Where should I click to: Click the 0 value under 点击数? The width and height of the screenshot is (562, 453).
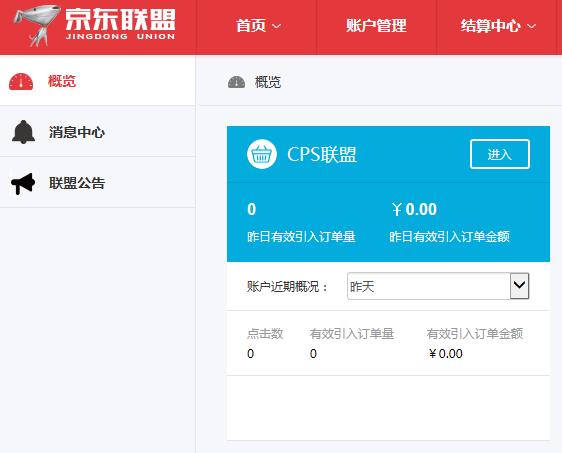(251, 354)
